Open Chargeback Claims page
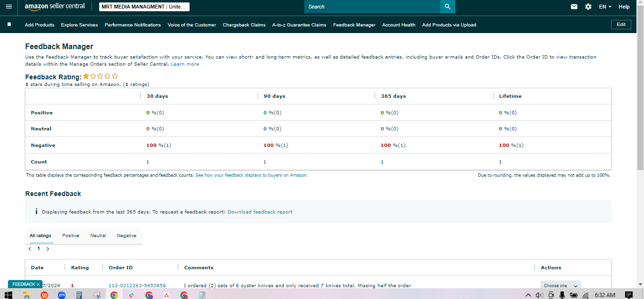The width and height of the screenshot is (644, 299). 244,25
